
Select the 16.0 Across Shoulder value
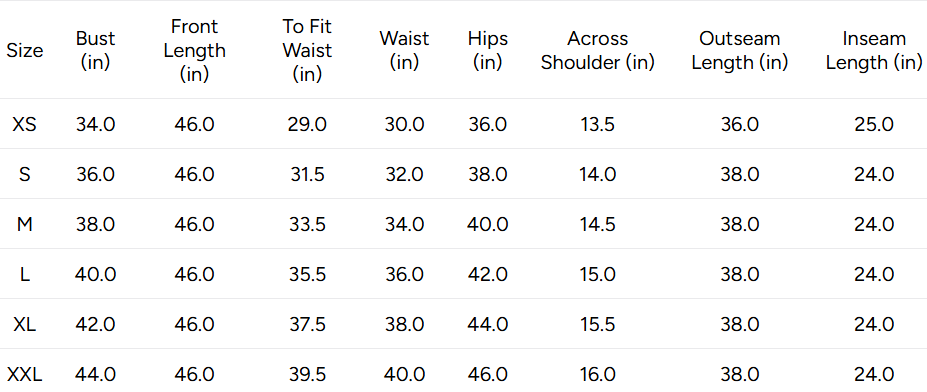598,374
